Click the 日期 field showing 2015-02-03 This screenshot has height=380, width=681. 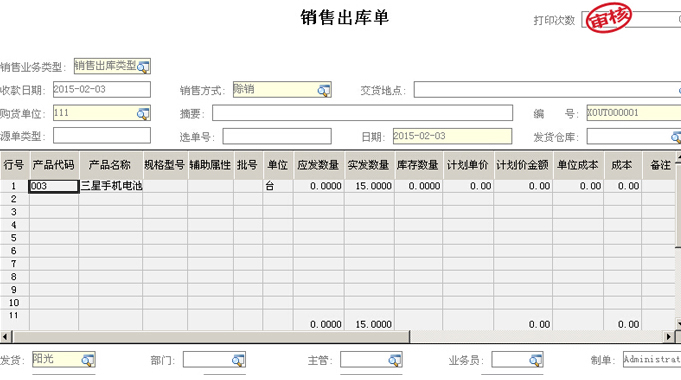452,136
